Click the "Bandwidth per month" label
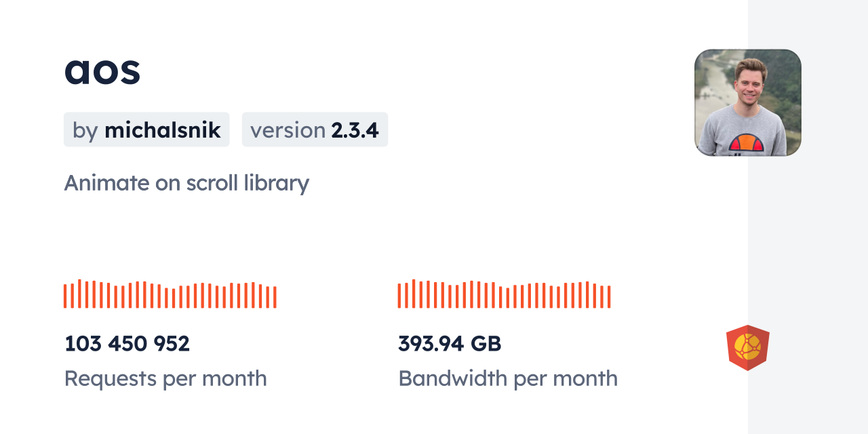This screenshot has width=868, height=434. (x=508, y=378)
